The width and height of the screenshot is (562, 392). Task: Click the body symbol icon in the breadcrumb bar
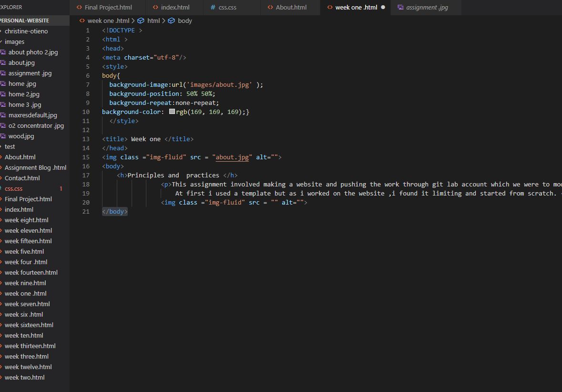tap(172, 21)
